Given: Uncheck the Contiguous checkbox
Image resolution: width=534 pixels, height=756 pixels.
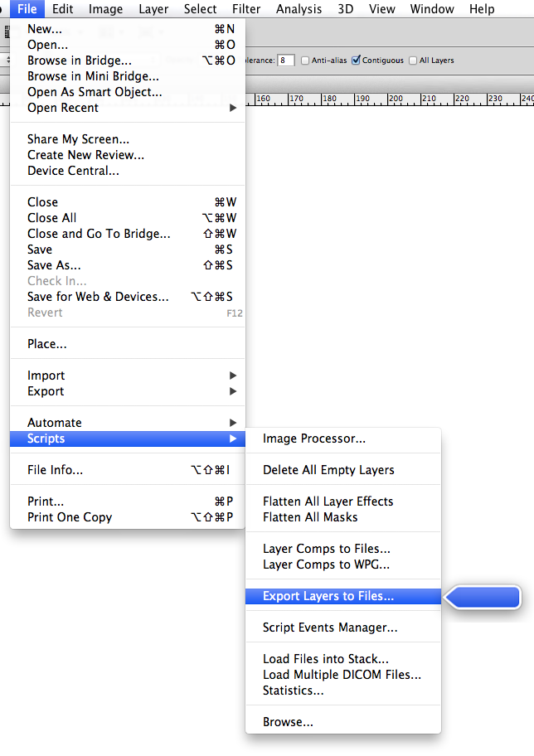Looking at the screenshot, I should (x=356, y=61).
